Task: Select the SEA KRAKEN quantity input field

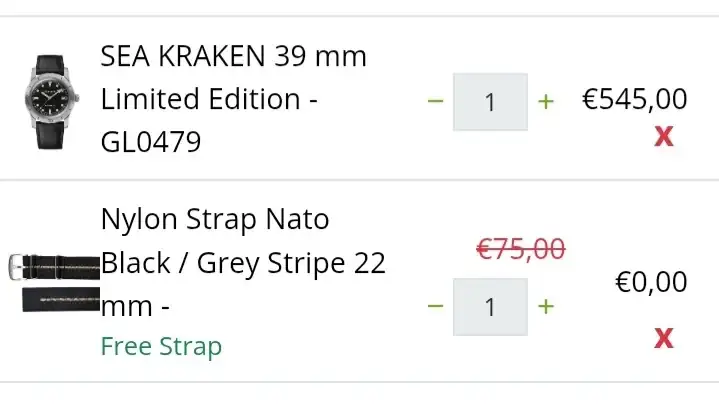Action: [x=490, y=102]
